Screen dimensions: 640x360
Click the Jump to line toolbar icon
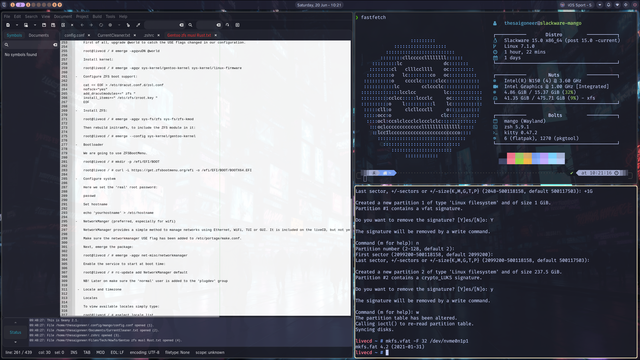point(227,25)
